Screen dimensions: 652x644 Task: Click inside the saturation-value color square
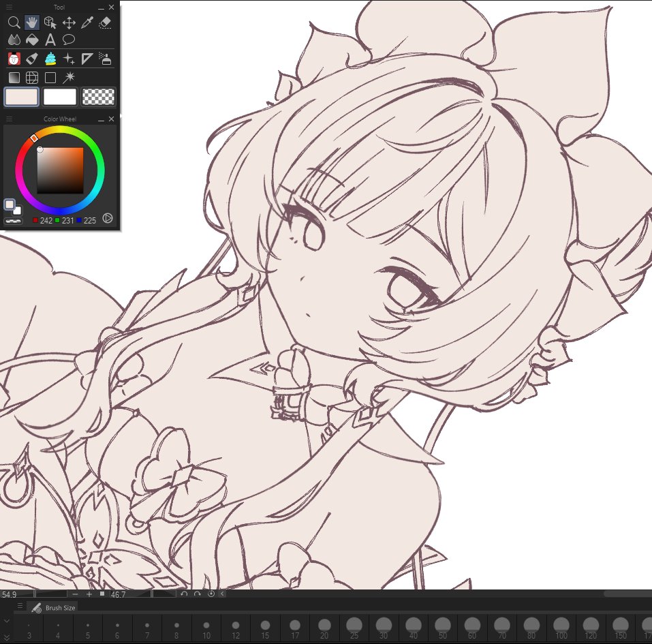[x=60, y=170]
